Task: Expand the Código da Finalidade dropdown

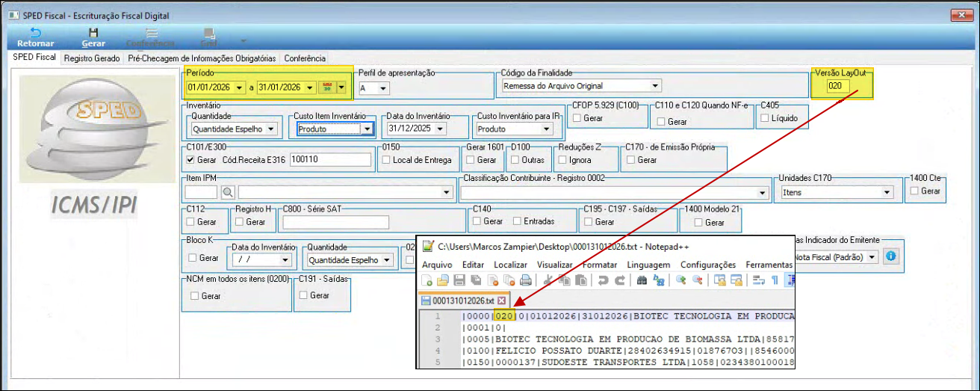Action: click(x=655, y=87)
